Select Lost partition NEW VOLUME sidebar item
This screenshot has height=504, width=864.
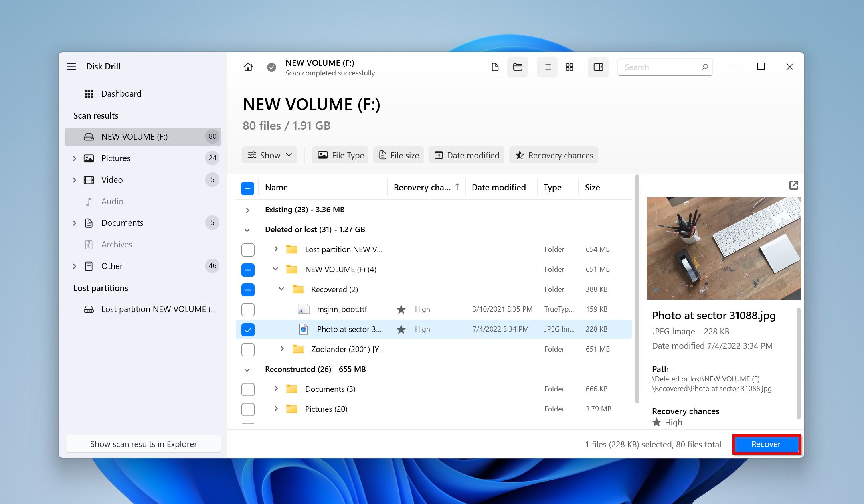(x=158, y=309)
